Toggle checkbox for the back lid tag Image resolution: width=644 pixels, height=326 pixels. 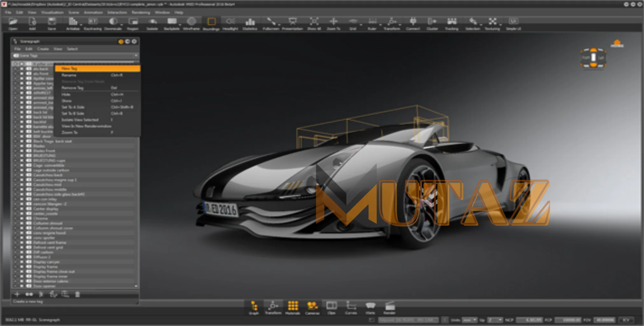click(x=22, y=112)
